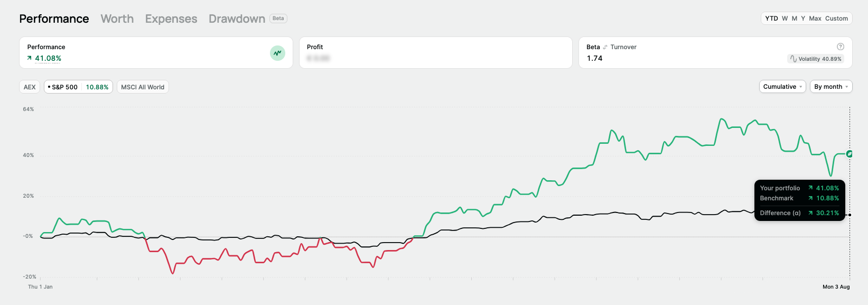Click the Volatility 40.89% badge

[815, 59]
